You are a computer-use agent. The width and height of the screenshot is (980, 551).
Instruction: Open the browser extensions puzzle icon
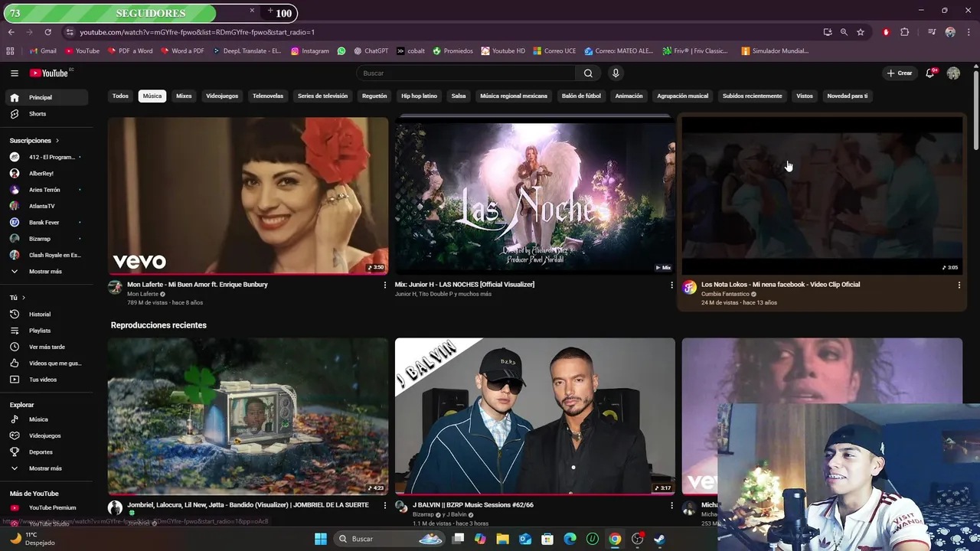click(x=904, y=32)
